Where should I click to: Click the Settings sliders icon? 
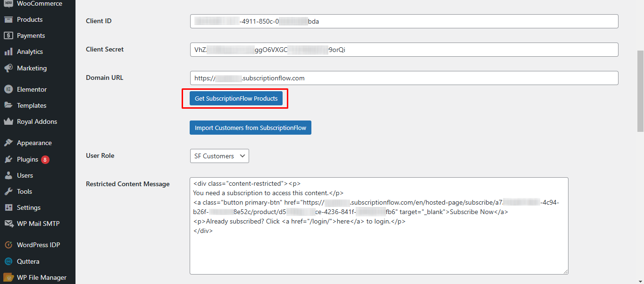(x=8, y=207)
